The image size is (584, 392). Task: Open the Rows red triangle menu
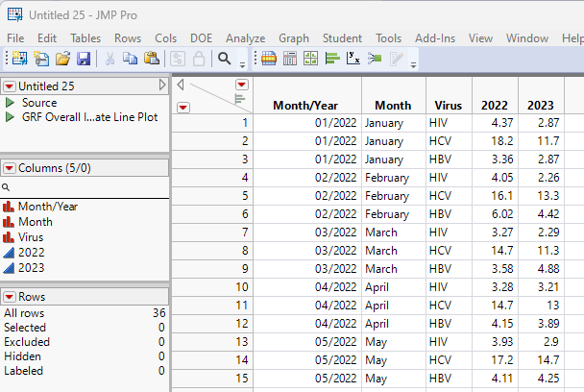pos(10,297)
